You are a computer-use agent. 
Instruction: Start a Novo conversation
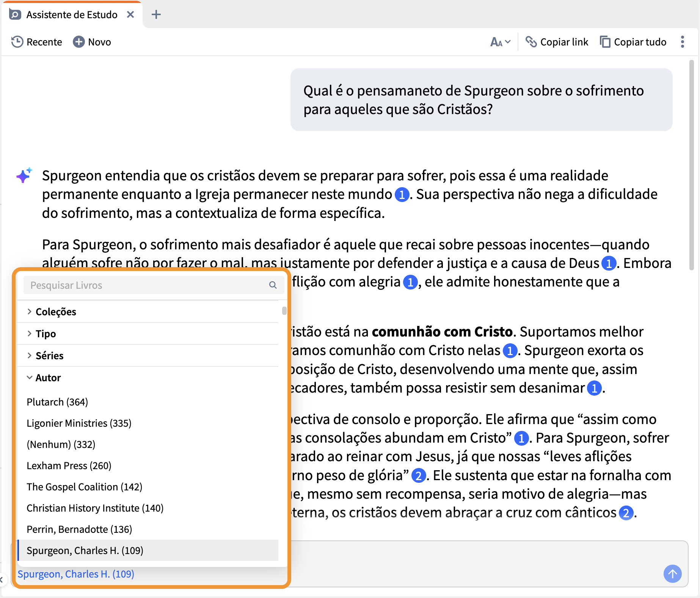pos(92,42)
